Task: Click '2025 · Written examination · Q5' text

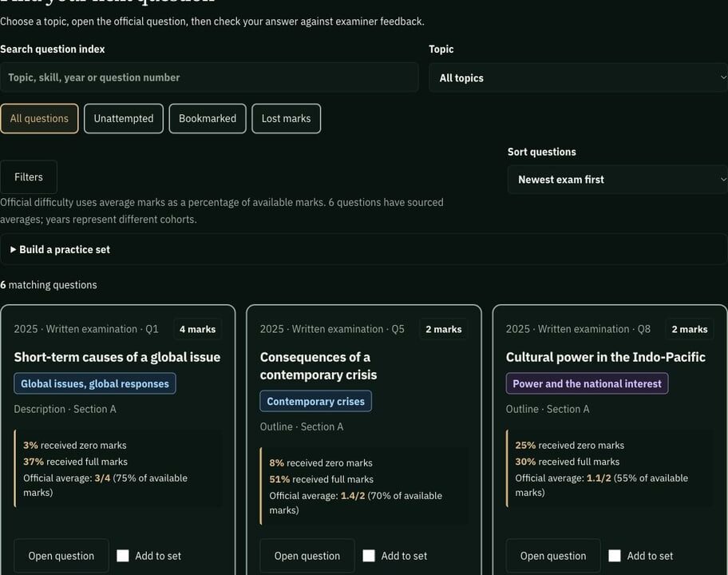Action: click(332, 329)
